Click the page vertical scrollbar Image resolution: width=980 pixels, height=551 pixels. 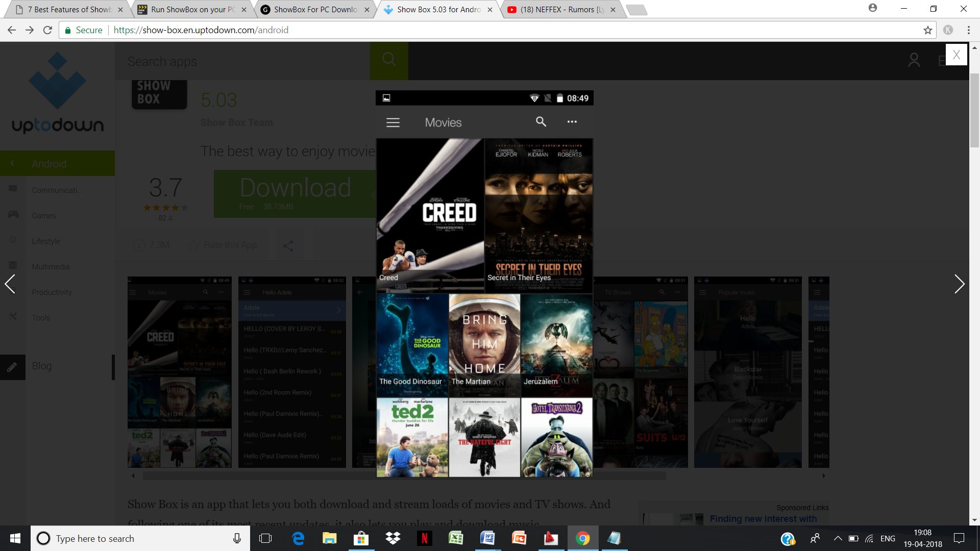click(974, 110)
